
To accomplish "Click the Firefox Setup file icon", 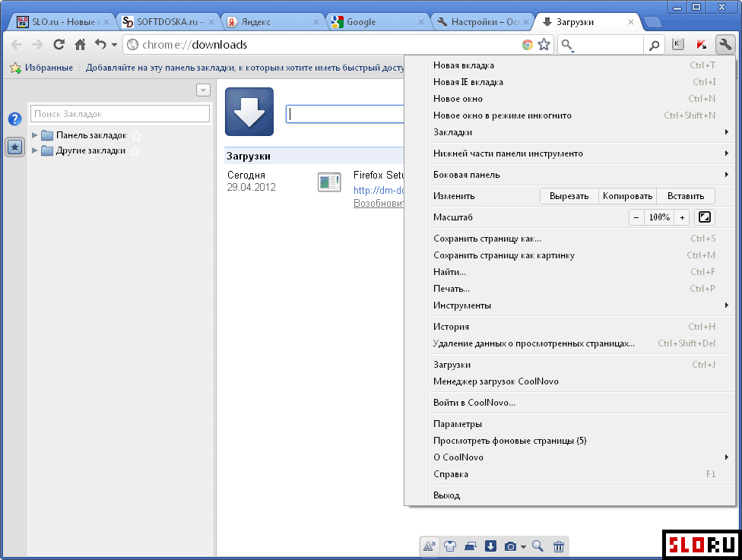I will click(x=329, y=182).
